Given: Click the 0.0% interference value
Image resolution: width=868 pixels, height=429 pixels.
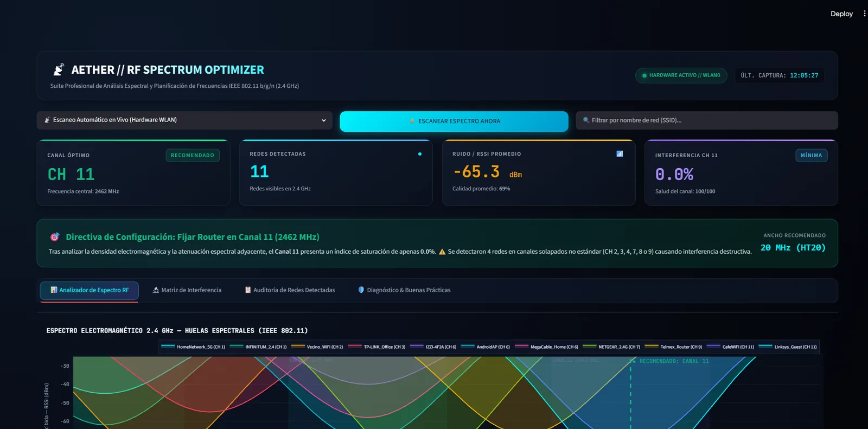Looking at the screenshot, I should tap(674, 174).
